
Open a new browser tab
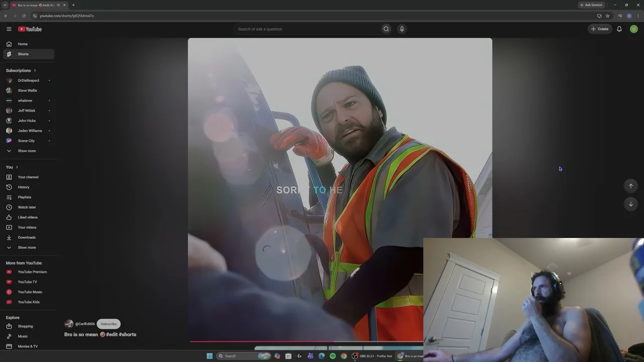(73, 5)
